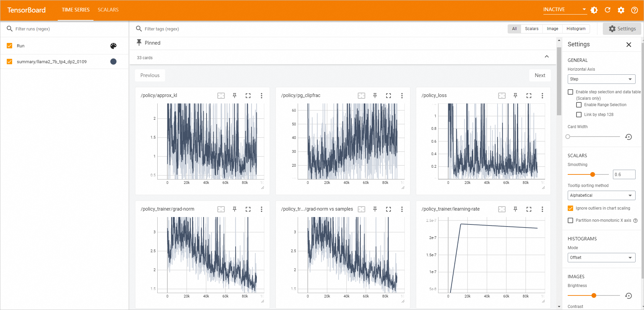Check Link by step 128
This screenshot has width=644, height=310.
click(579, 115)
